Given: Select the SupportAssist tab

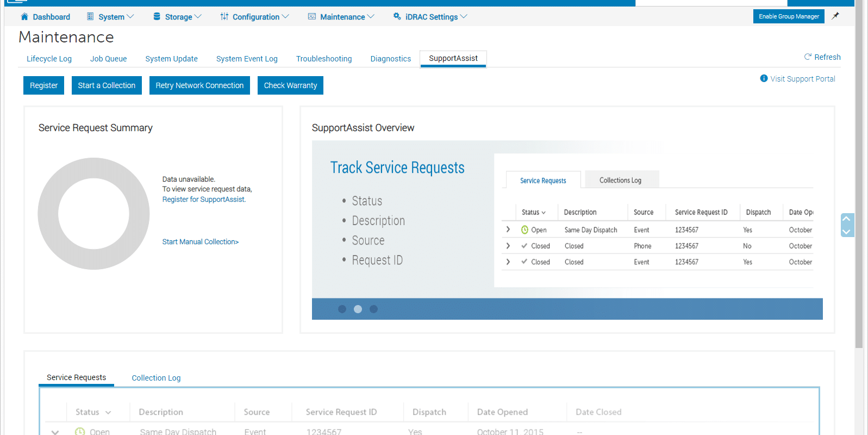Looking at the screenshot, I should coord(453,59).
